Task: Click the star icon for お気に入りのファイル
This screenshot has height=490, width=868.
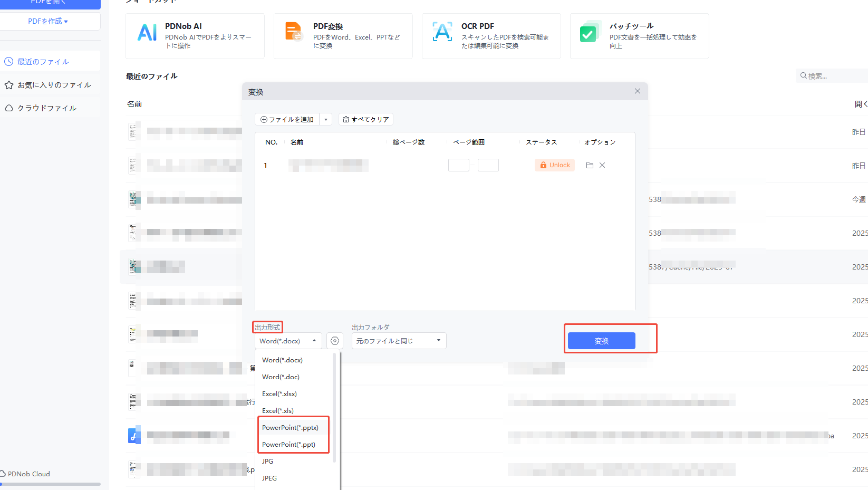Action: click(x=9, y=85)
